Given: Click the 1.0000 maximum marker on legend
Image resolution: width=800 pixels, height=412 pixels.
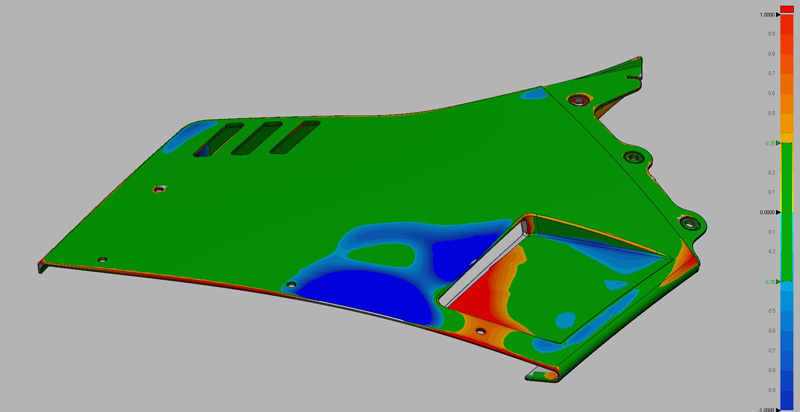Looking at the screenshot, I should pyautogui.click(x=768, y=15).
